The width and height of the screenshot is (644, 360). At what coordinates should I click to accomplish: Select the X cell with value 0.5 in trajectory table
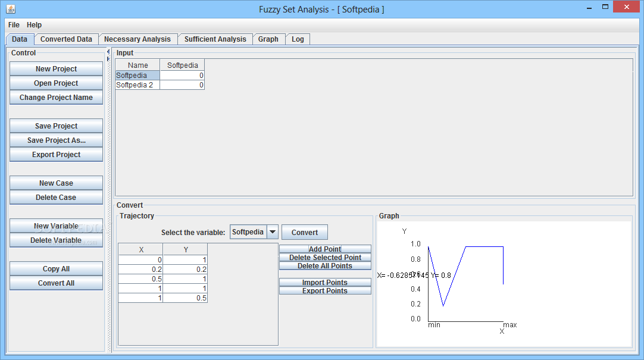[141, 278]
